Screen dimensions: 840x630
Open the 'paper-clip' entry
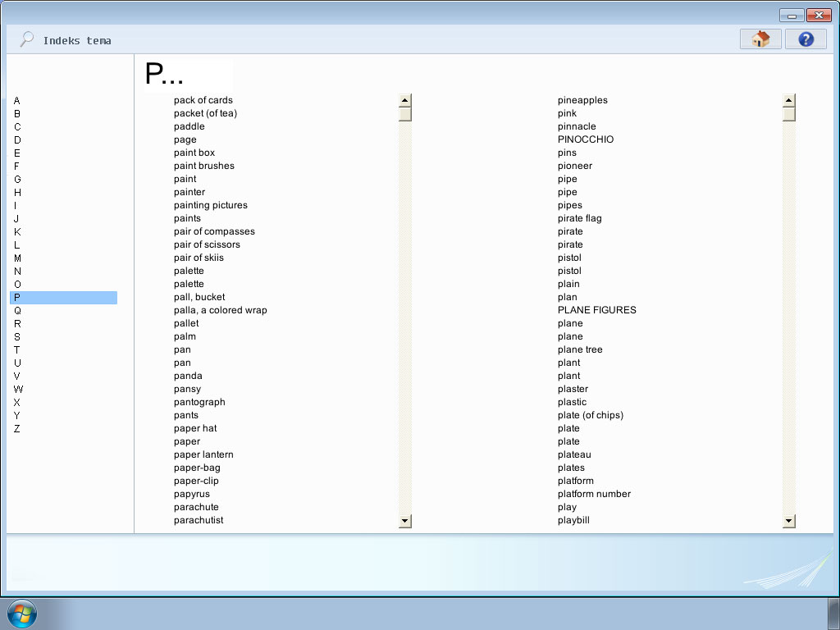click(196, 481)
